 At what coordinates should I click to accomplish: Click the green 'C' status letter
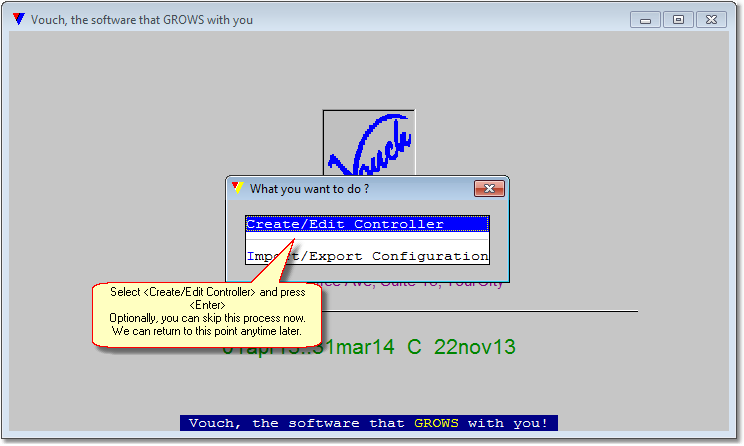pos(414,347)
